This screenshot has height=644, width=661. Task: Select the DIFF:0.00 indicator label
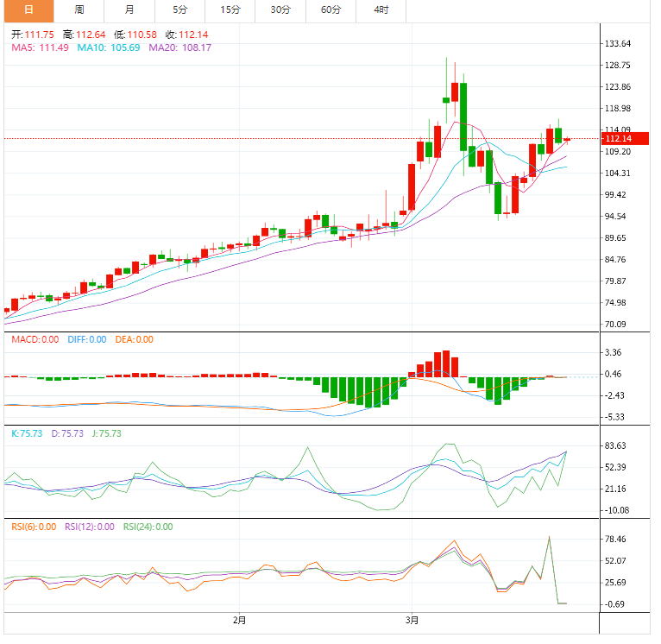(x=85, y=339)
